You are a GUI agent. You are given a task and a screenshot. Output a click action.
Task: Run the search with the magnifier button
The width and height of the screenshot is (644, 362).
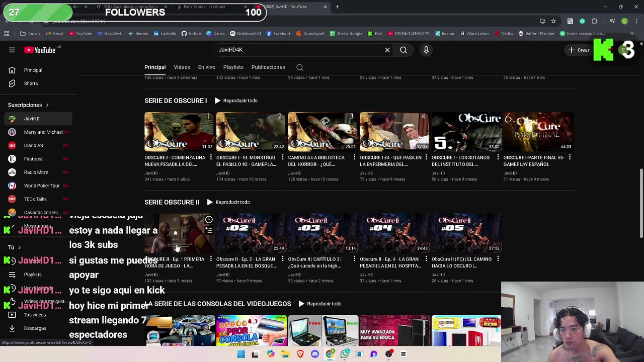click(x=404, y=50)
